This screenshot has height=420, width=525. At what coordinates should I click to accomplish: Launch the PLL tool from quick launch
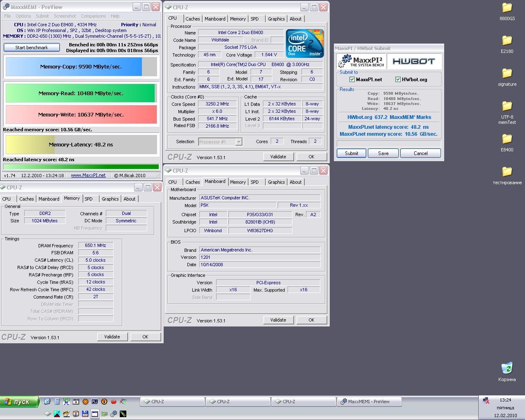pyautogui.click(x=95, y=402)
